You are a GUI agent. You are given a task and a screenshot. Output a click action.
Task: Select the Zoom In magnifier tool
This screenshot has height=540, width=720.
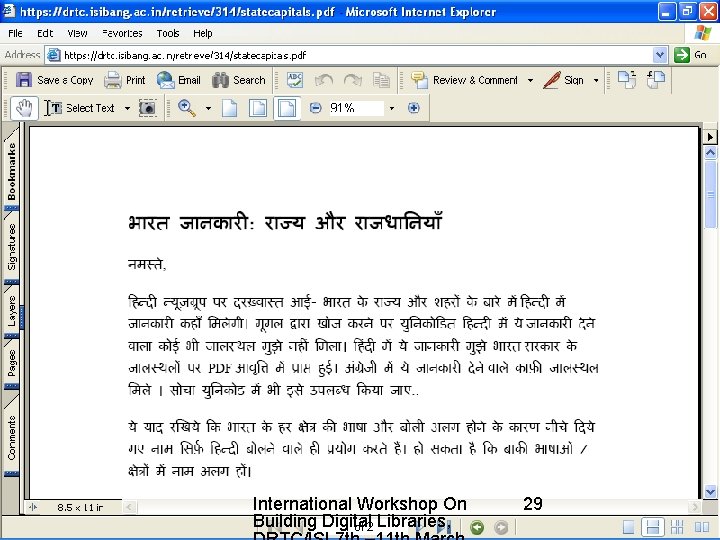[x=187, y=108]
